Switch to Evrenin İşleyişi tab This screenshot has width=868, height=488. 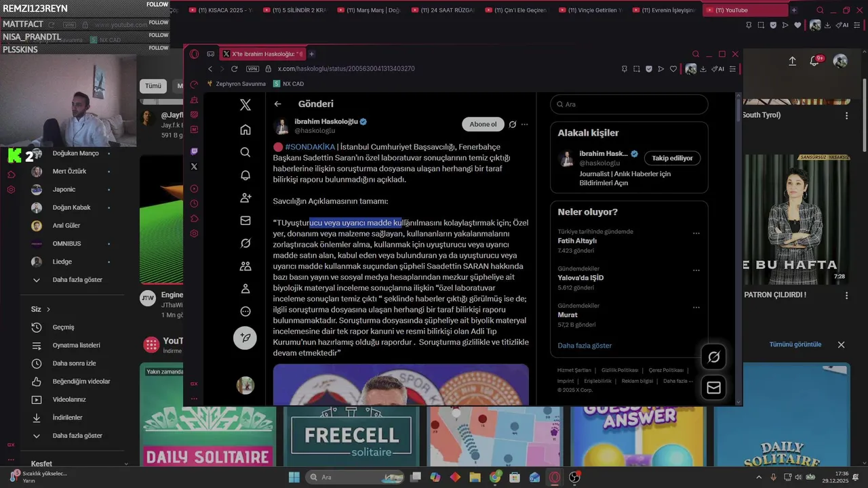(x=664, y=10)
